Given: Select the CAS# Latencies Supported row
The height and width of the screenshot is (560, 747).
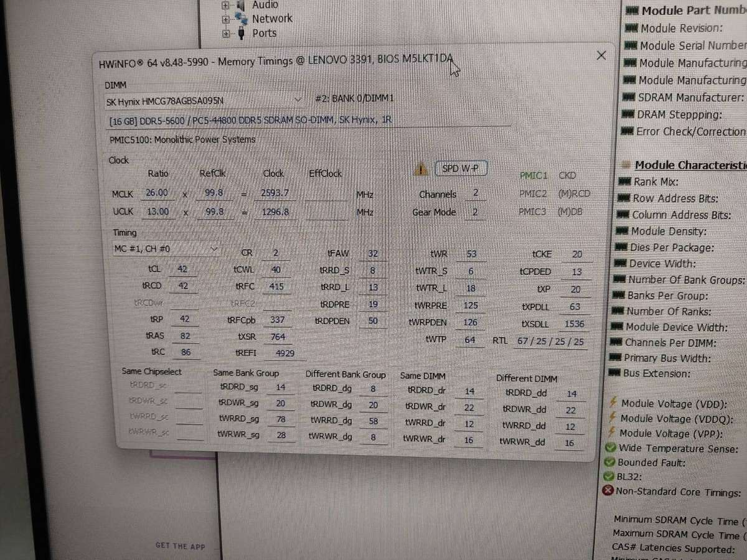Looking at the screenshot, I should tap(675, 549).
